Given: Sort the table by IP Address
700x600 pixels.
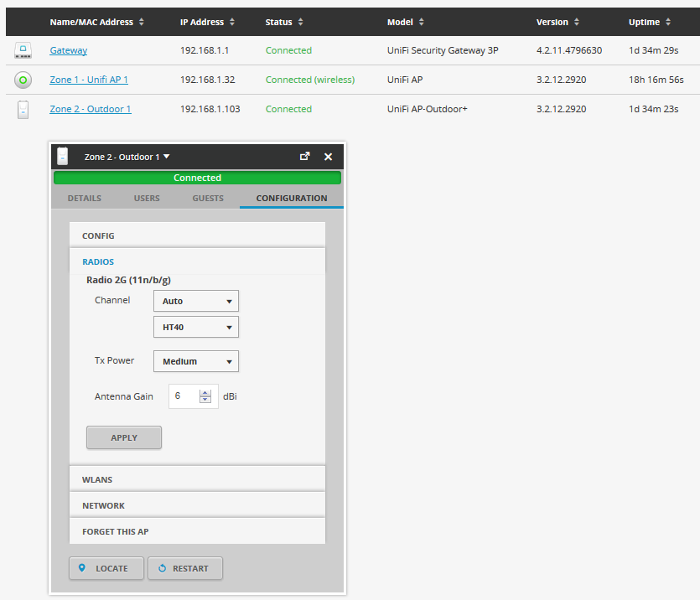Looking at the screenshot, I should [x=207, y=22].
